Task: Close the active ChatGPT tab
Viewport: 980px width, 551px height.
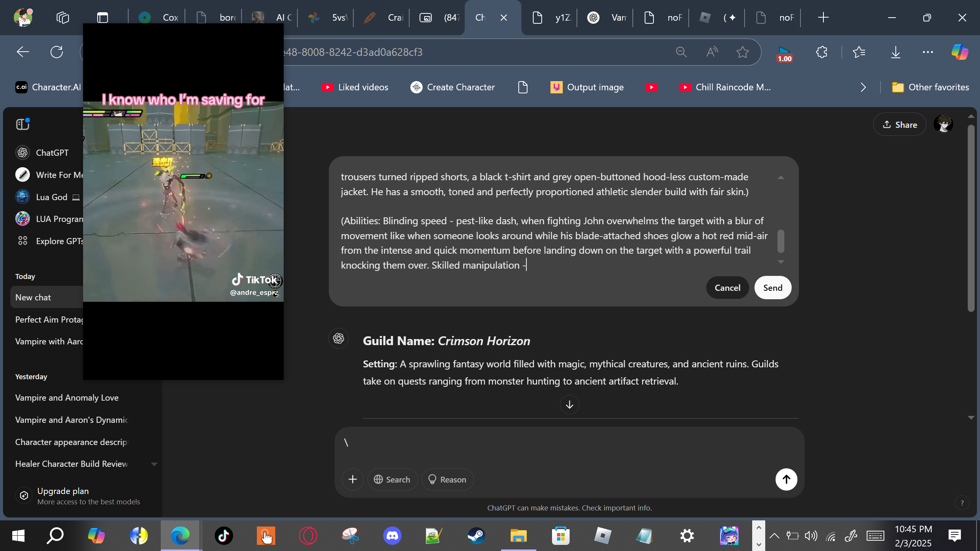Action: [x=504, y=18]
